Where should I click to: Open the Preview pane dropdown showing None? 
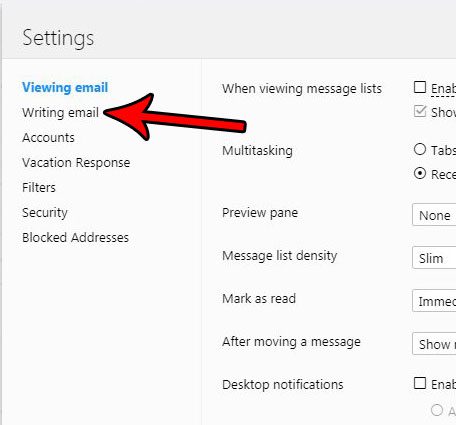click(434, 215)
